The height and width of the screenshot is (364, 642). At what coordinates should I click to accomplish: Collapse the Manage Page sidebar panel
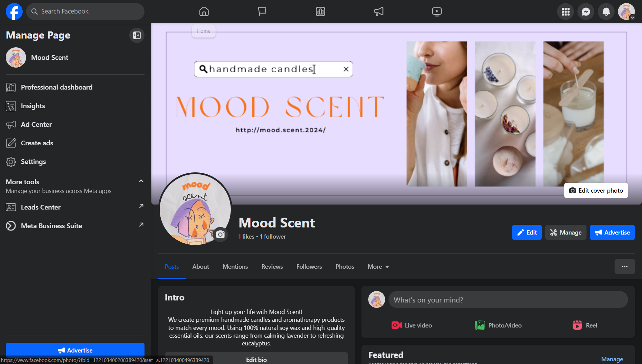point(137,35)
